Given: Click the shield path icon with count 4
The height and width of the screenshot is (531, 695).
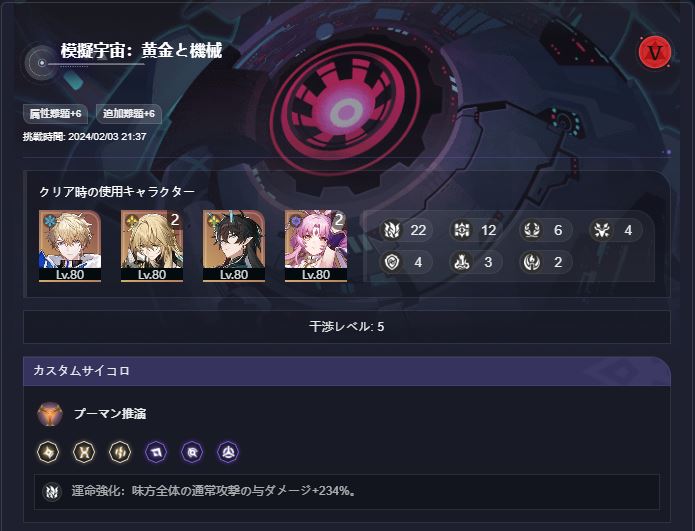Looking at the screenshot, I should click(x=392, y=262).
